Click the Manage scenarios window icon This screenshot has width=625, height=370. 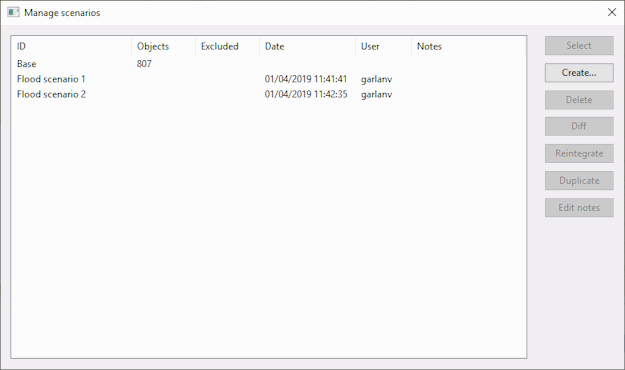point(13,12)
